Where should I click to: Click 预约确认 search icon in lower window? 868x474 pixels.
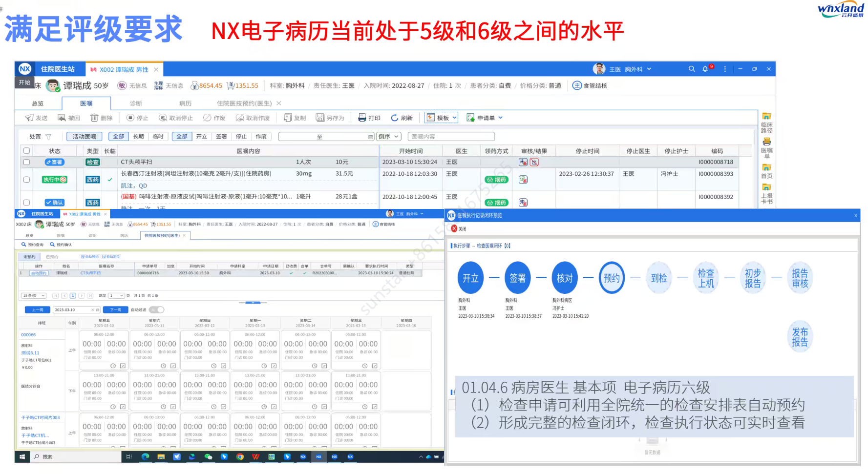click(52, 245)
